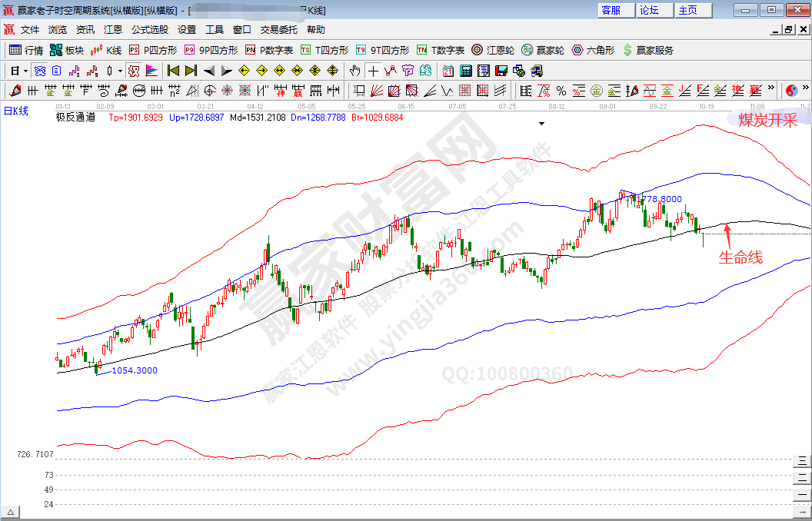Click the calendar date icon
Screen dimensions: 812x521
pos(448,71)
